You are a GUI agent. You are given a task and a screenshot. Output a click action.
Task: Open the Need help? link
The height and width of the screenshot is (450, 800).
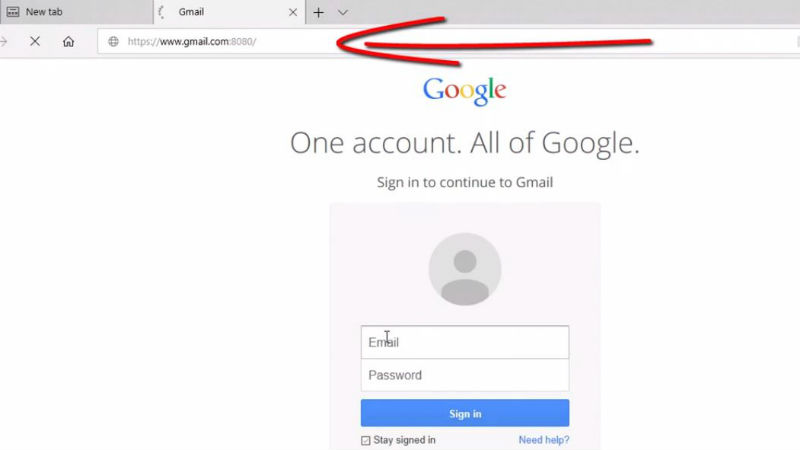point(544,440)
